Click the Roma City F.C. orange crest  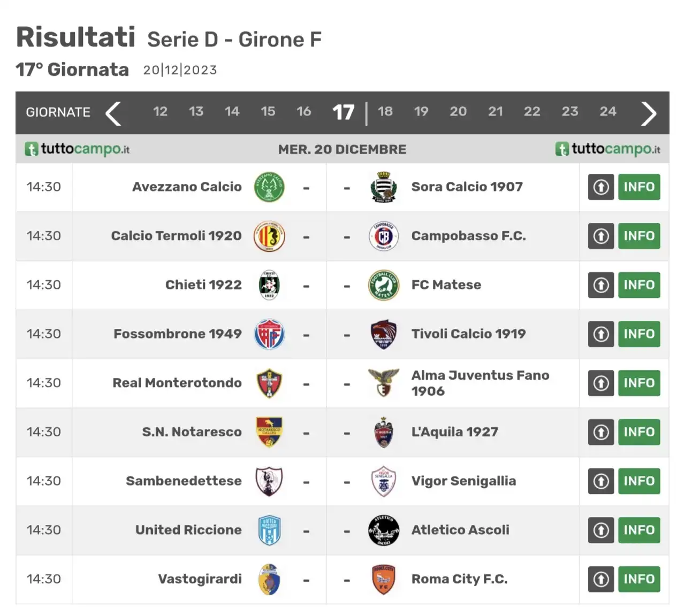[384, 579]
